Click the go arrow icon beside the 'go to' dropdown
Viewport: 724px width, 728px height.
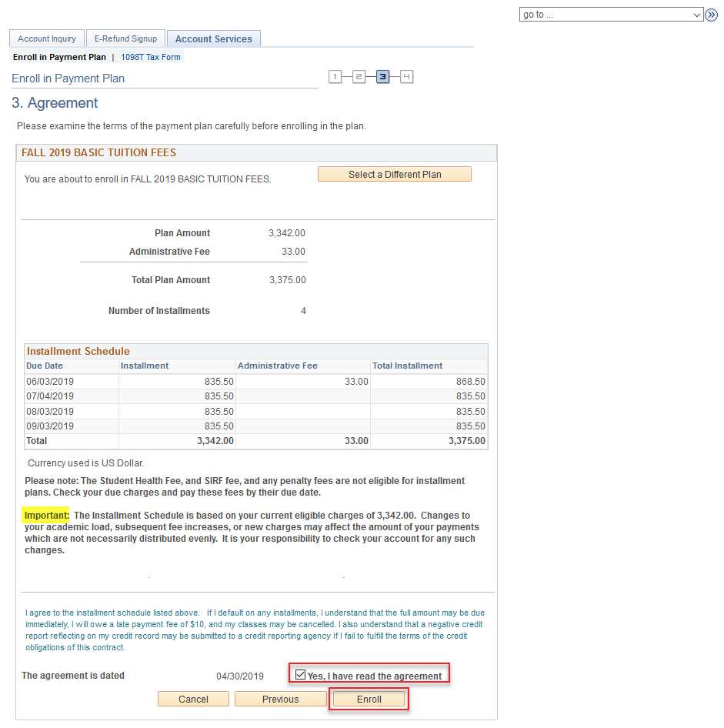click(711, 15)
